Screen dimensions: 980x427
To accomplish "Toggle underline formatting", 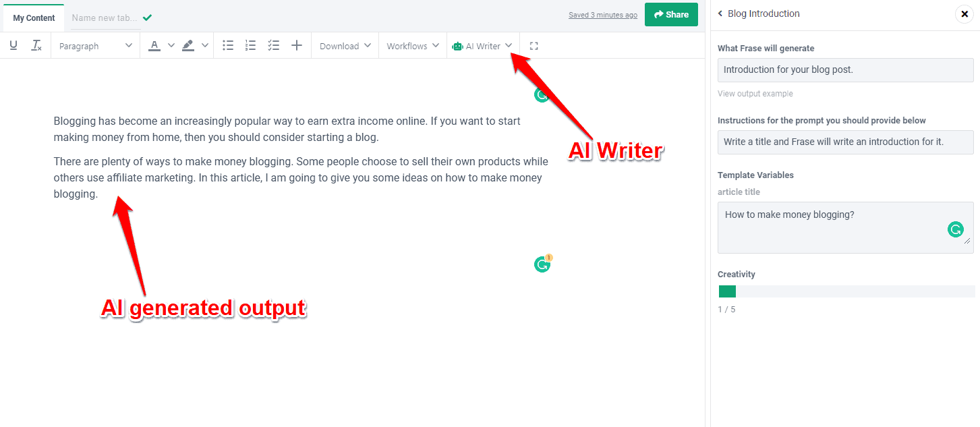I will click(x=13, y=46).
